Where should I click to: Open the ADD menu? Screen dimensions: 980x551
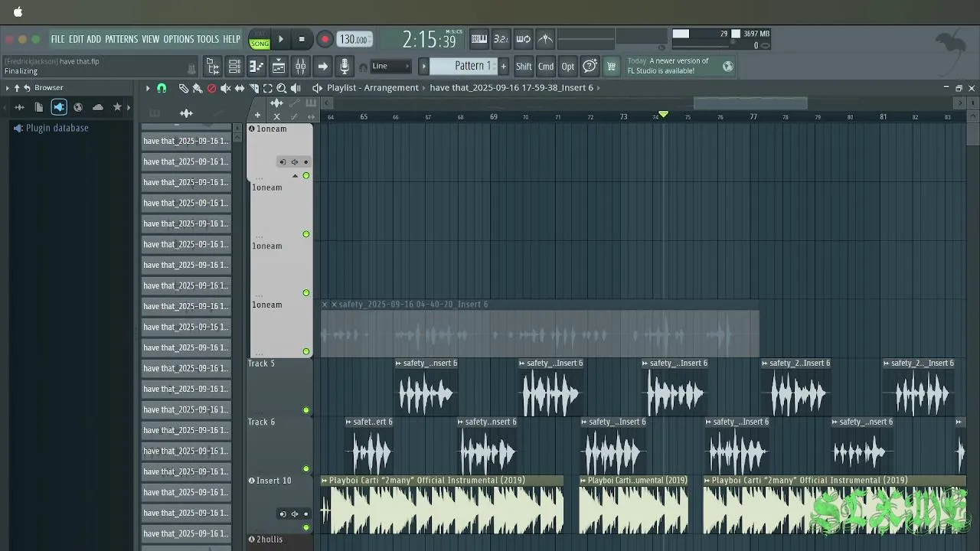click(93, 39)
